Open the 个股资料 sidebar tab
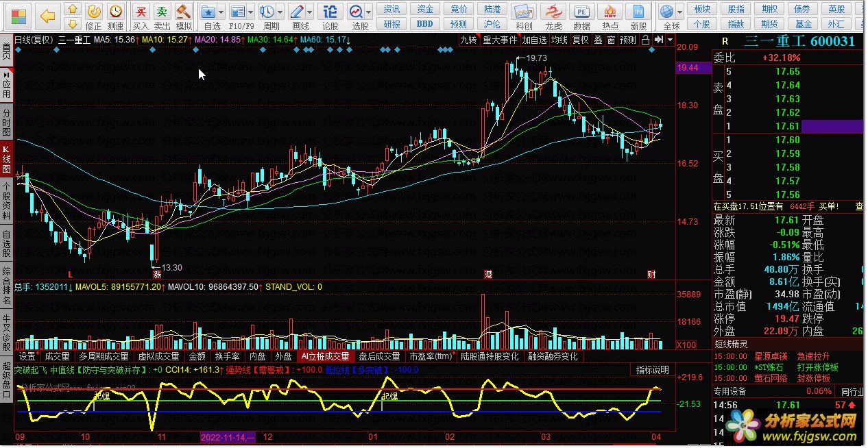 pyautogui.click(x=6, y=199)
